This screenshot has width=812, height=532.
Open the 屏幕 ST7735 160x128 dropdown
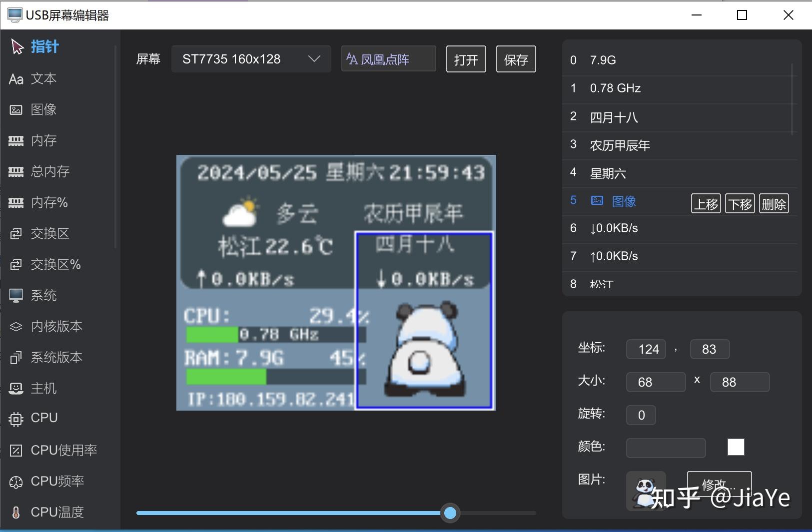[x=251, y=59]
